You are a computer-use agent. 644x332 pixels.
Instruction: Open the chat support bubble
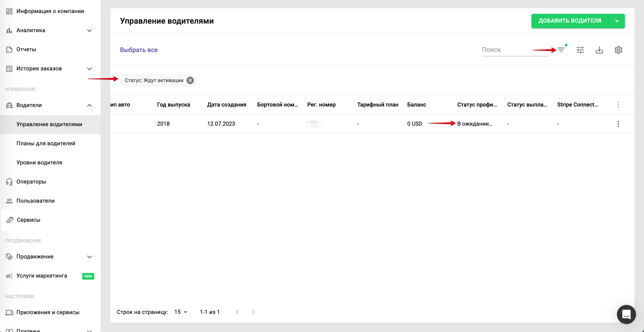[626, 314]
